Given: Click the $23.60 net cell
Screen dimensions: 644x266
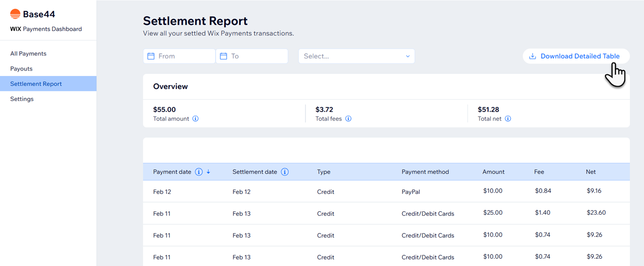Looking at the screenshot, I should click(596, 212).
